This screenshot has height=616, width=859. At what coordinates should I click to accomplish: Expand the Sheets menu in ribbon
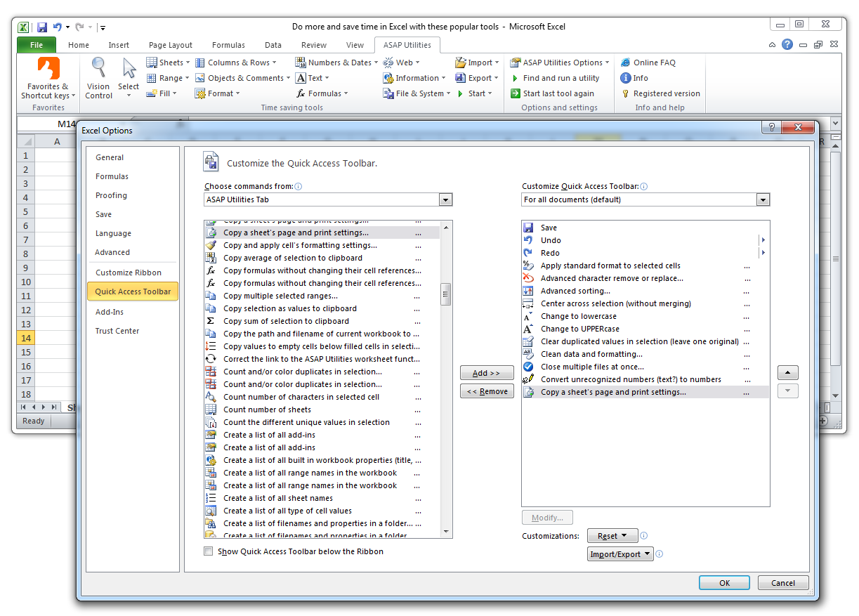pos(168,63)
